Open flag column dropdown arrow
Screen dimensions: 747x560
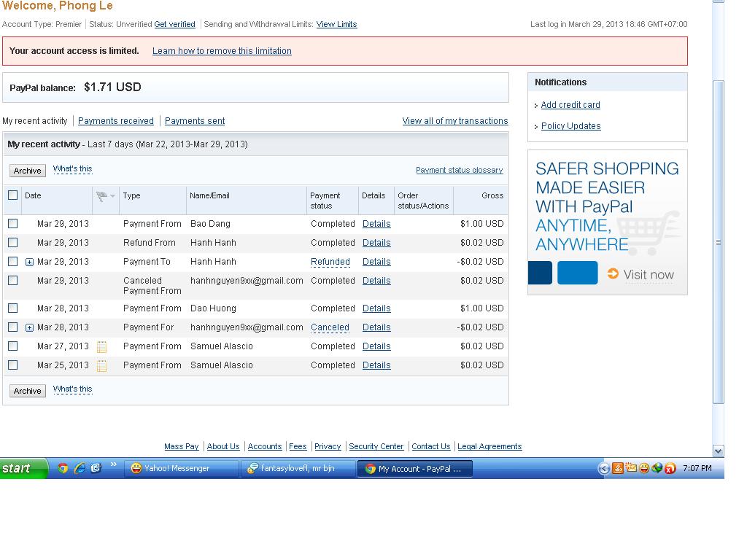(x=112, y=196)
